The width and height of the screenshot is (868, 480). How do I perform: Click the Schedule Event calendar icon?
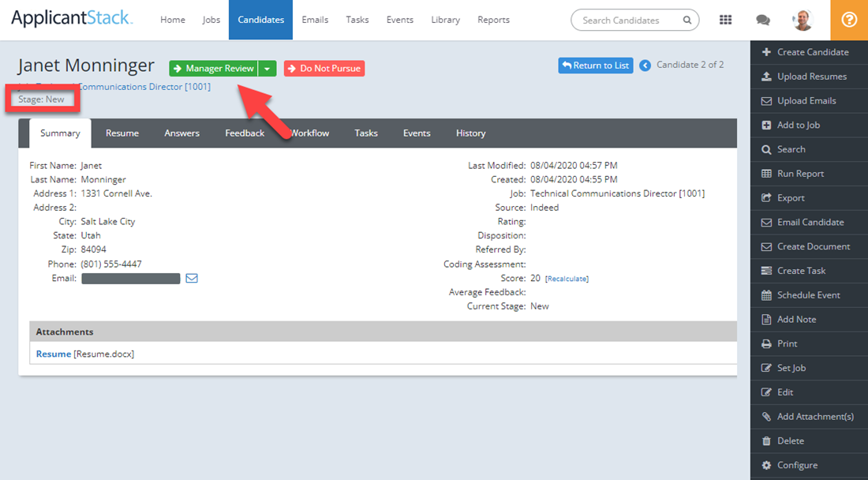766,295
